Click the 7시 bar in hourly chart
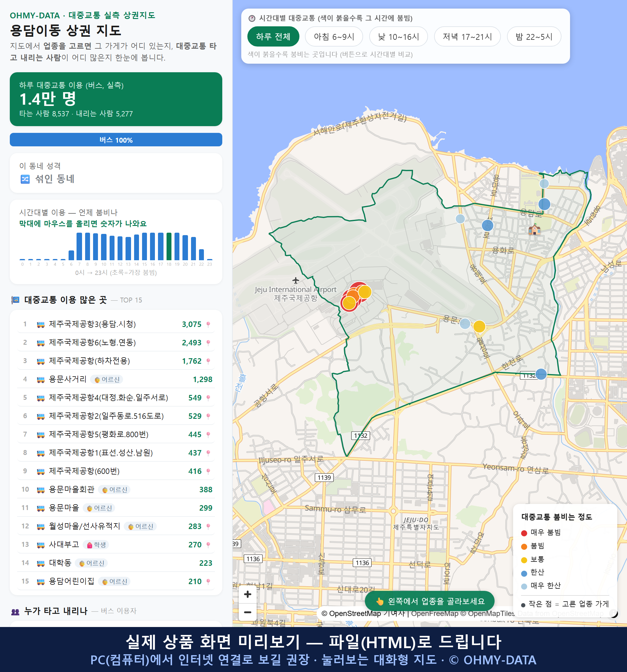This screenshot has width=627, height=672. 79,246
